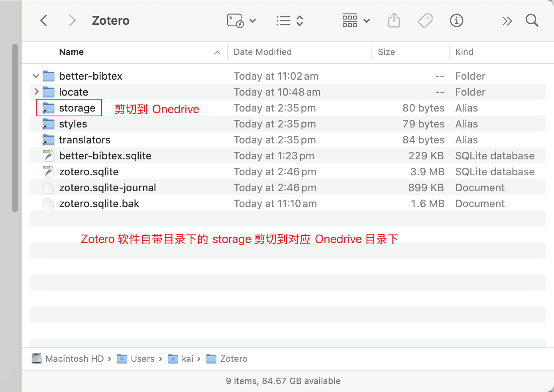Open the Get Info icon

pyautogui.click(x=456, y=21)
